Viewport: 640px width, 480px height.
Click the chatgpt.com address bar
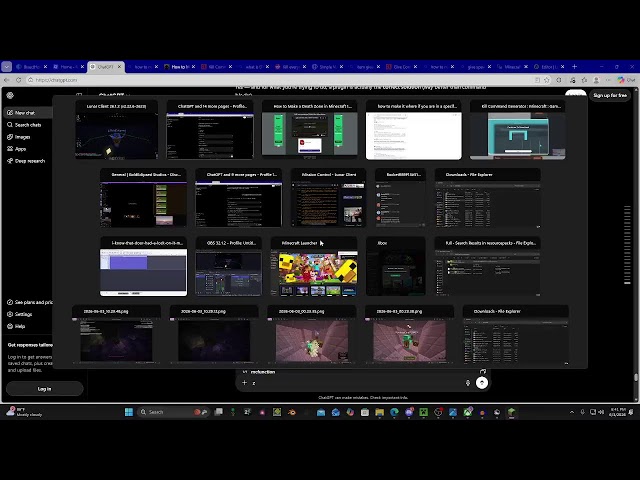point(278,80)
